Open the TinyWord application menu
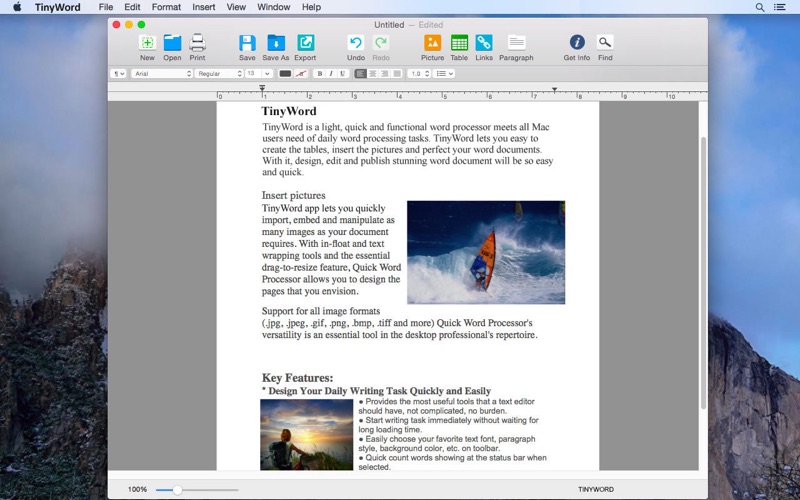 tap(57, 7)
